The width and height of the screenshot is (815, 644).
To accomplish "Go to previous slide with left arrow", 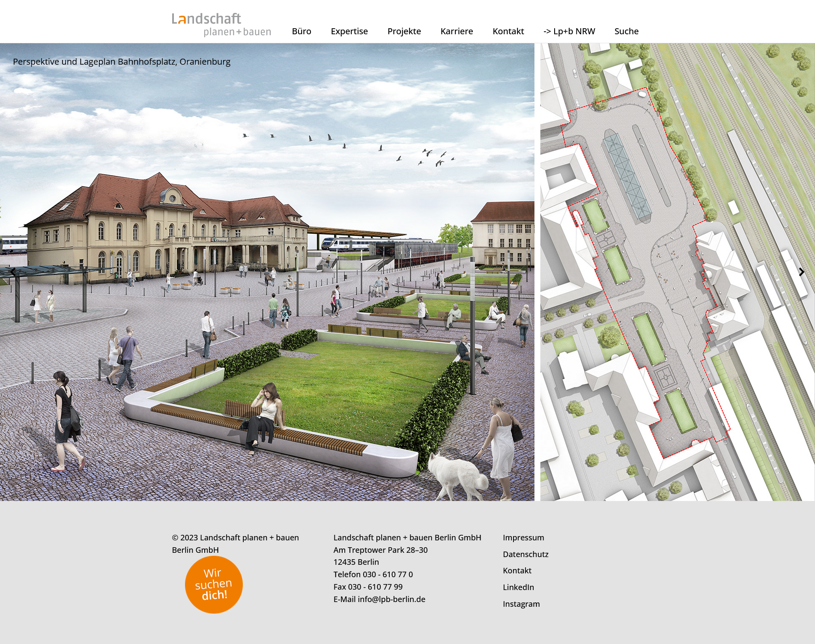I will 13,272.
